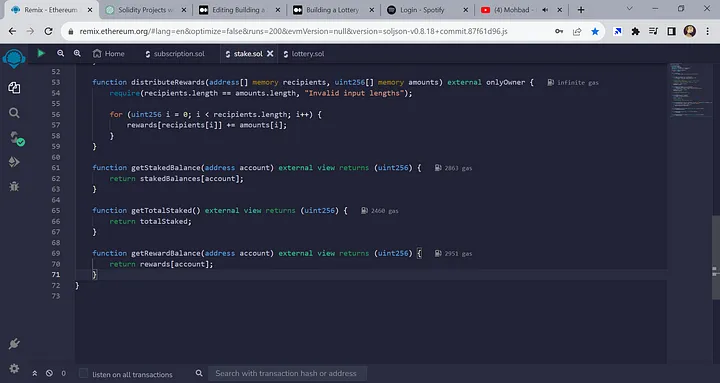
Task: Click the "Invalid input lengths" string
Action: coord(354,93)
